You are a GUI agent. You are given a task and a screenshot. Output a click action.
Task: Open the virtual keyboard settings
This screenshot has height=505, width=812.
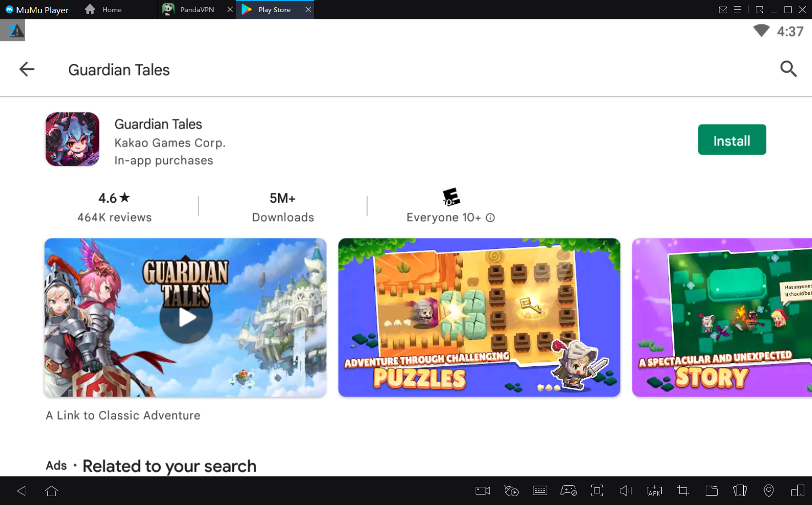click(540, 490)
